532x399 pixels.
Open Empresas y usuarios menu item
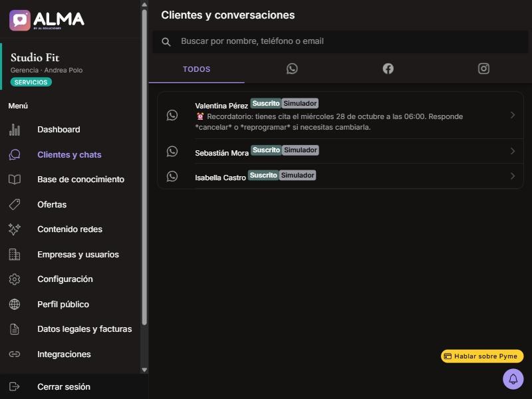(x=70, y=255)
